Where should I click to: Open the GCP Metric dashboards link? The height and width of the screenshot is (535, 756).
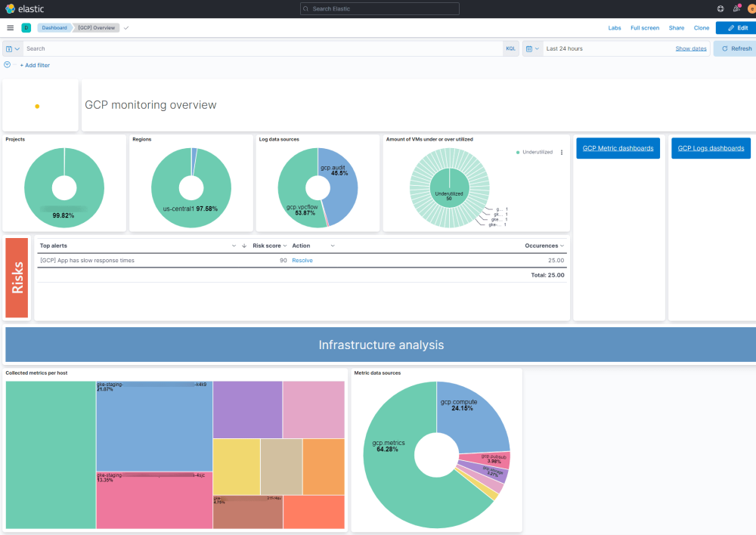click(618, 148)
